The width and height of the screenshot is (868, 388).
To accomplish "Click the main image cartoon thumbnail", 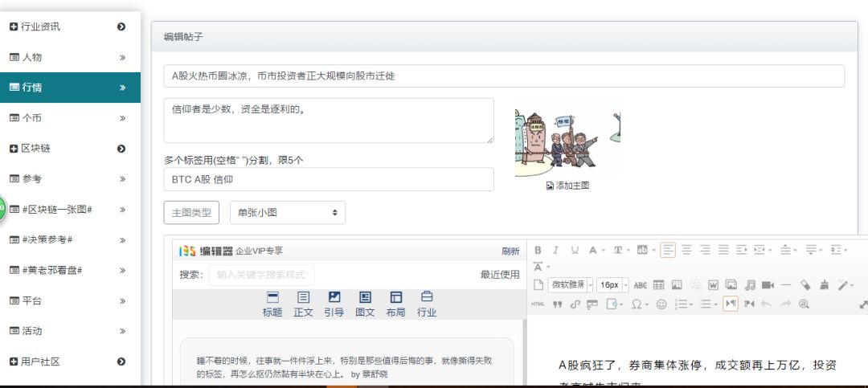I will (x=567, y=143).
